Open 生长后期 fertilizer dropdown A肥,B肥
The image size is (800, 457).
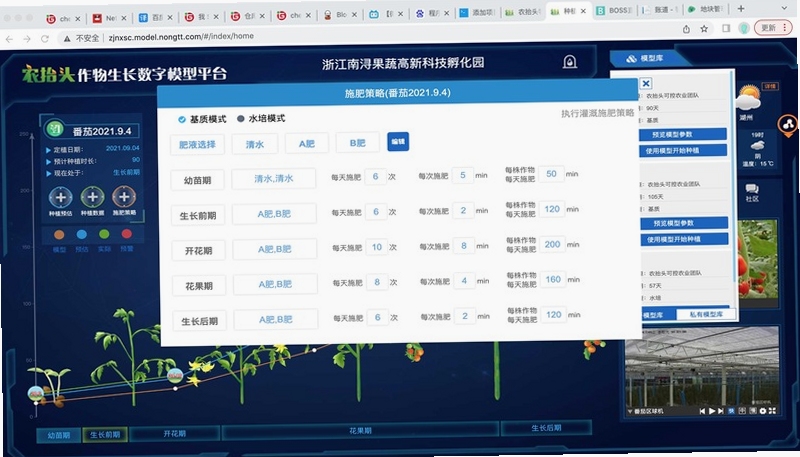(276, 319)
